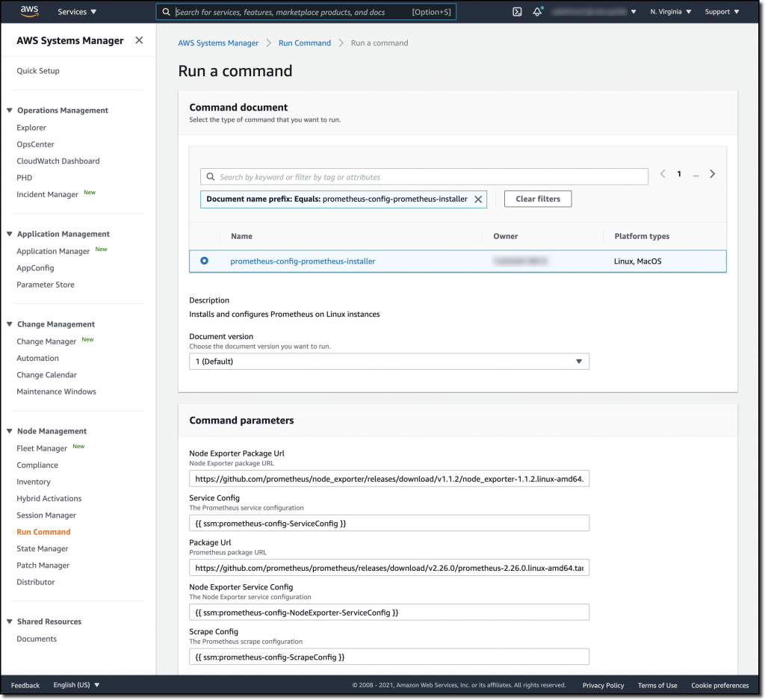Viewport: 765px width, 700px height.
Task: Click the Privacy Policy footer link
Action: pos(603,685)
